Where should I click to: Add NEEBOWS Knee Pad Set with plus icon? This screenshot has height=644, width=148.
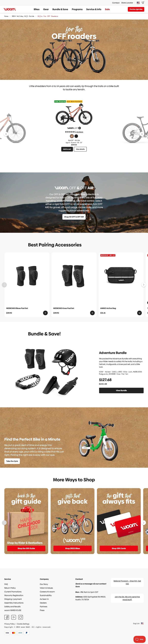tap(92, 313)
